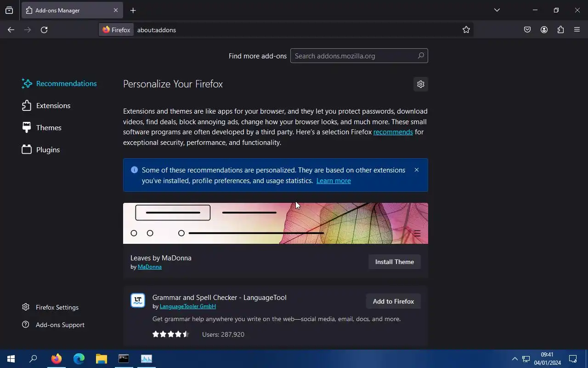Follow the 'recommends' link
Image resolution: width=588 pixels, height=368 pixels.
point(393,132)
